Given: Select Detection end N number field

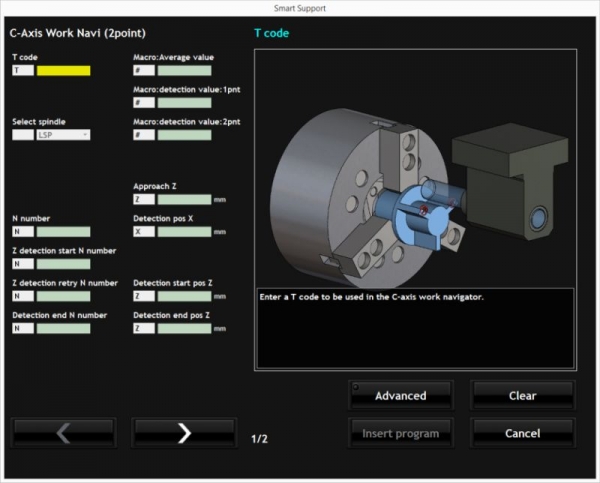Looking at the screenshot, I should (63, 328).
